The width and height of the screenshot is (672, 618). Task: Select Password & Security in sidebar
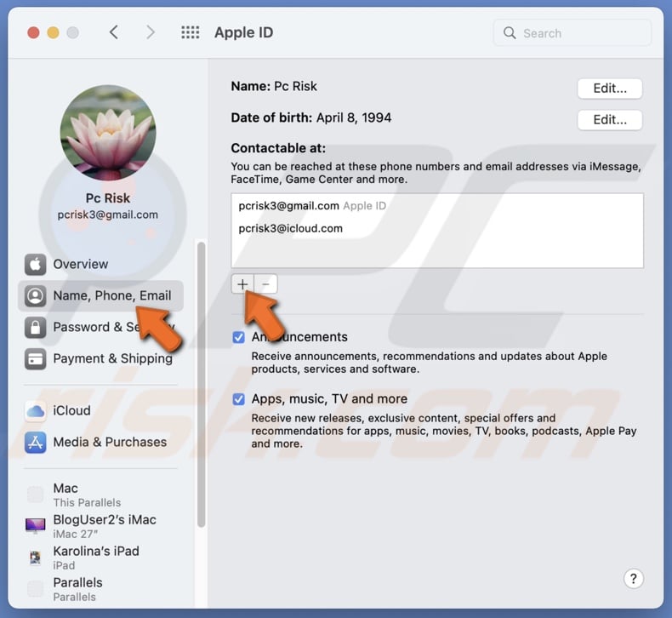coord(94,327)
